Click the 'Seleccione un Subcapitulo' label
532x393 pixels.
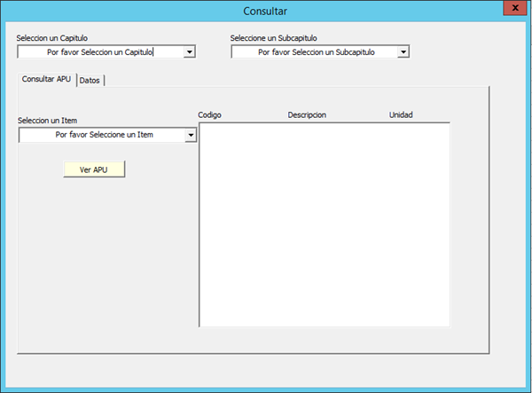pos(273,38)
